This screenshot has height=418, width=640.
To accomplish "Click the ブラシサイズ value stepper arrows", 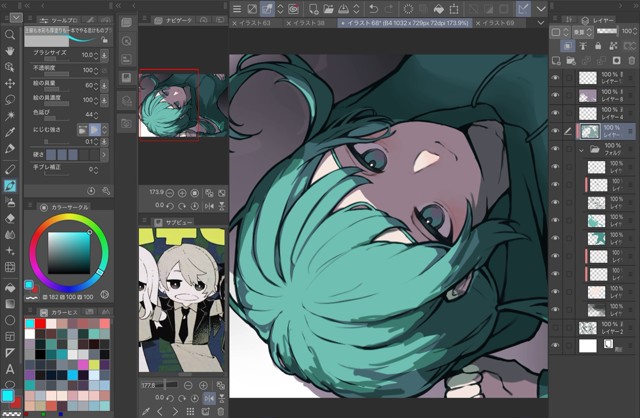I will (x=96, y=55).
